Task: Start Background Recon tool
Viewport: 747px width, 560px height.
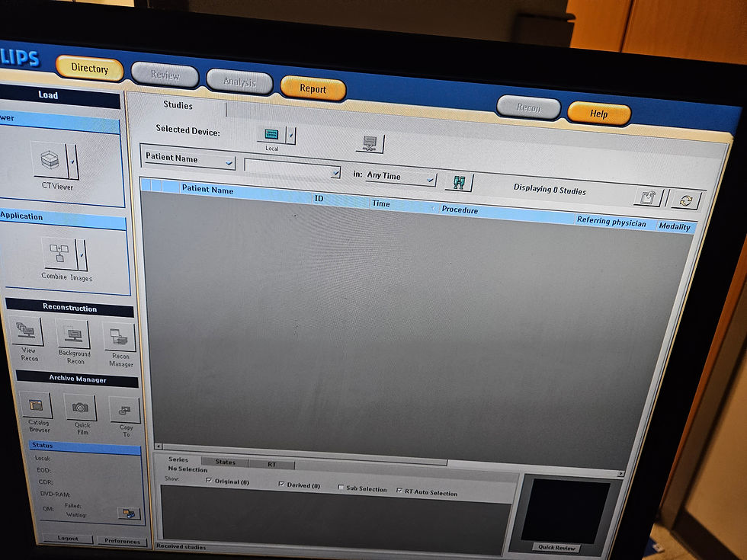Action: coord(73,334)
